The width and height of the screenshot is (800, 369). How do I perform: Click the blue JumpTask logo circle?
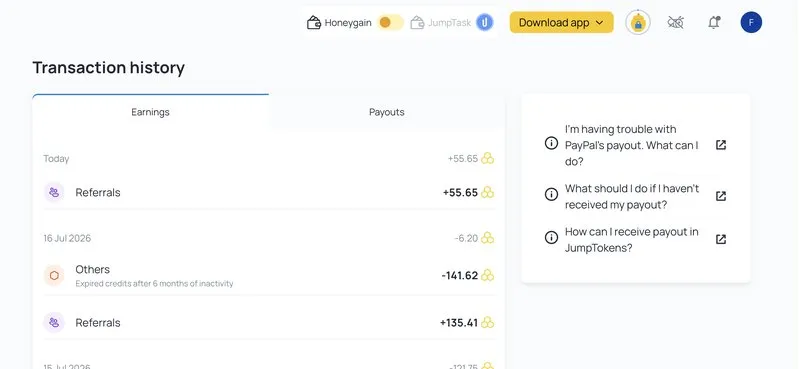pyautogui.click(x=485, y=22)
